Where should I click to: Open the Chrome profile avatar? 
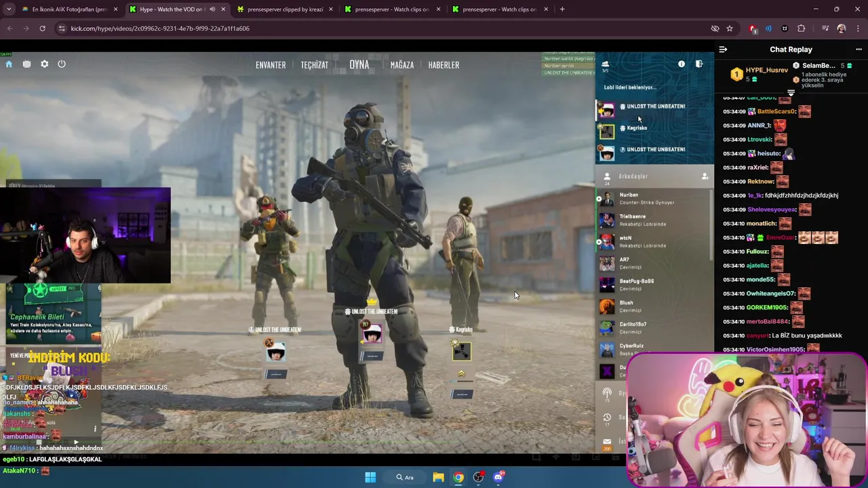842,28
